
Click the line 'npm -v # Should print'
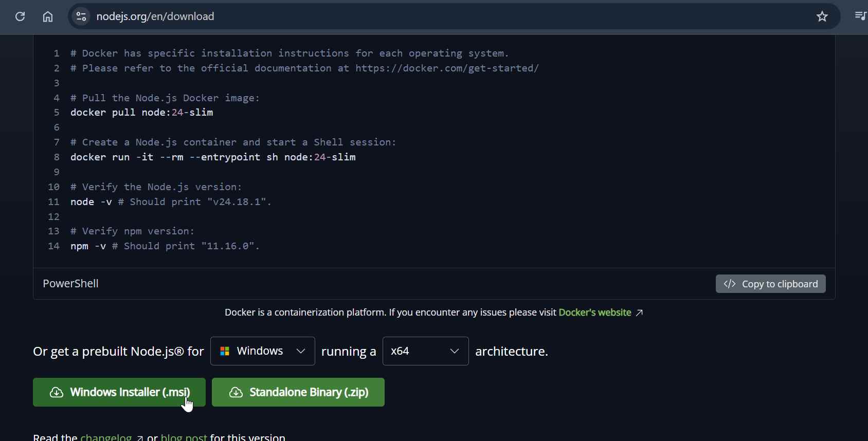point(165,246)
